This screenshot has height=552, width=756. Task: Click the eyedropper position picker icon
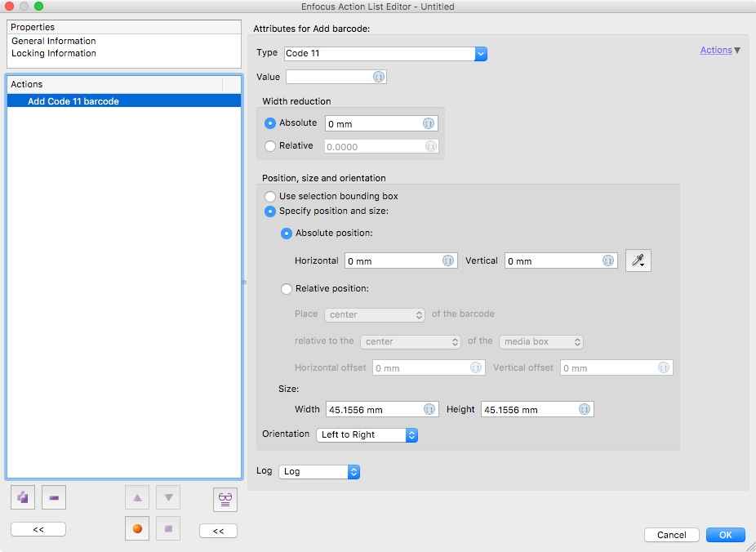click(638, 260)
